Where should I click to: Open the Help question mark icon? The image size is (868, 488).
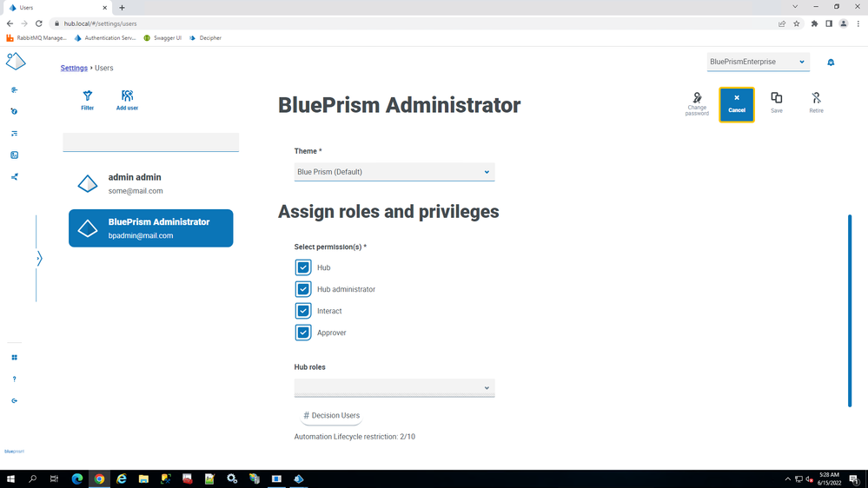coord(15,379)
